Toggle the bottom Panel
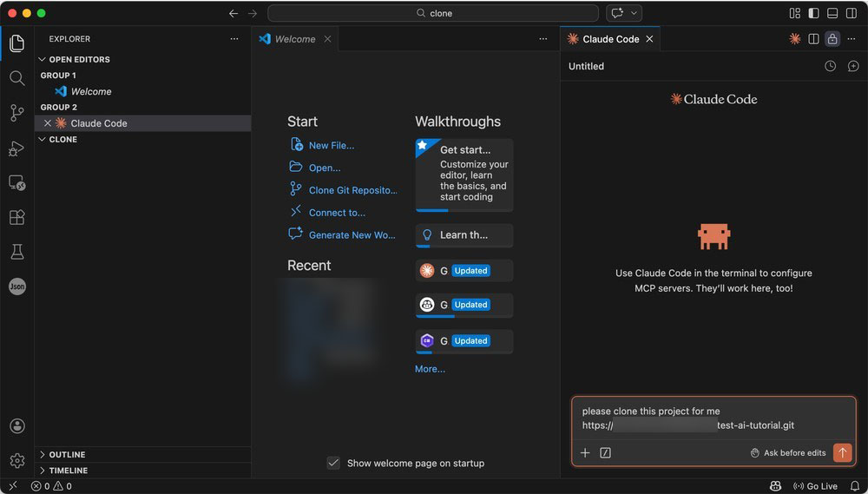Image resolution: width=868 pixels, height=494 pixels. [x=832, y=13]
